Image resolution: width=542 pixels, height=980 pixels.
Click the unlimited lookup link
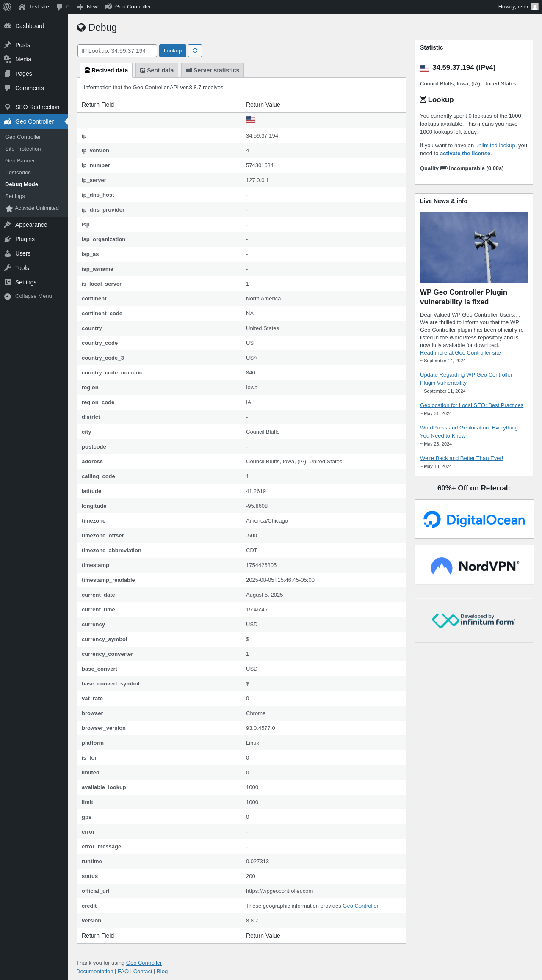click(495, 146)
